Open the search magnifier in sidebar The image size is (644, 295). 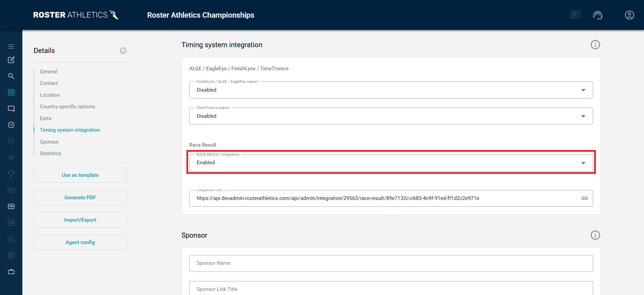pyautogui.click(x=11, y=76)
